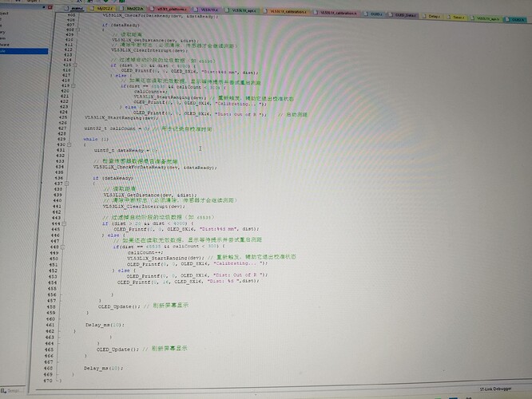This screenshot has width=532, height=399.
Task: Click OLED_Printf 'Calibrating...' on line 451
Action: pos(197,264)
